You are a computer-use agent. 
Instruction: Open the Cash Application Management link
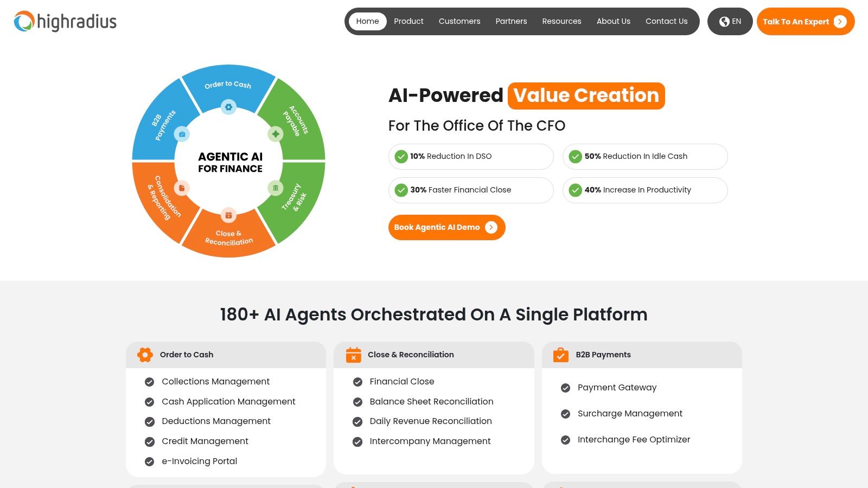point(228,402)
